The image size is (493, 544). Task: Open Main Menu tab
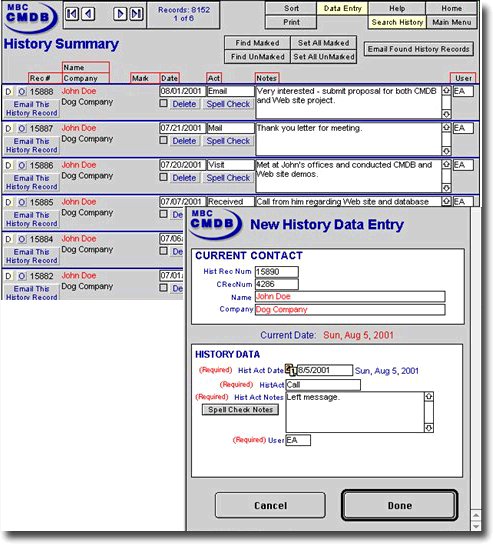451,22
